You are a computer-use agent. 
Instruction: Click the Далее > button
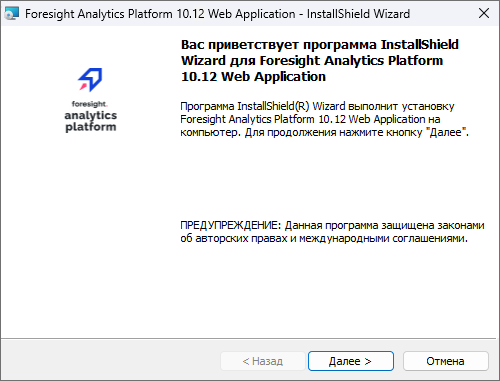[x=351, y=361]
